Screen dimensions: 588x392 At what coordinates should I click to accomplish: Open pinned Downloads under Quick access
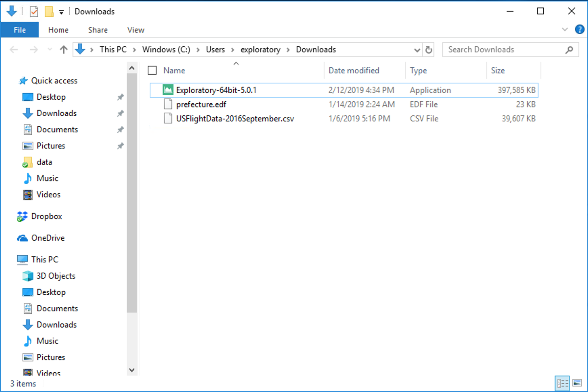(57, 113)
